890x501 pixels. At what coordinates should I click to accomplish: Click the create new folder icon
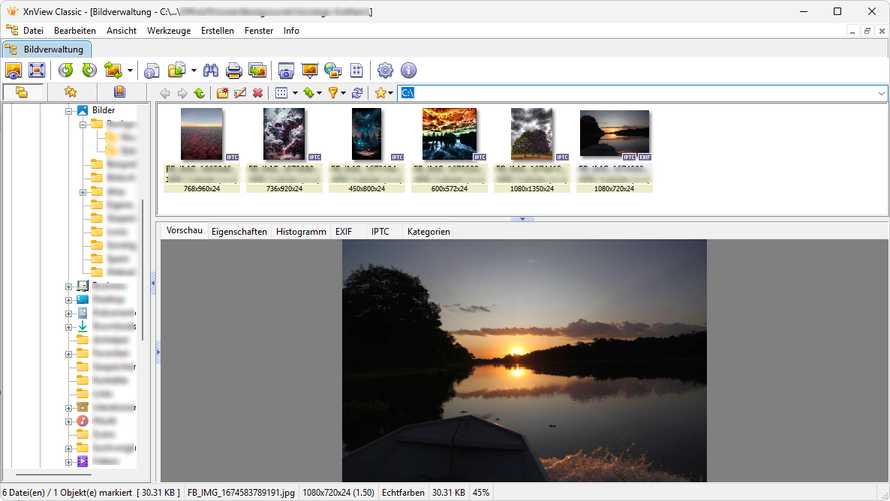click(x=222, y=93)
